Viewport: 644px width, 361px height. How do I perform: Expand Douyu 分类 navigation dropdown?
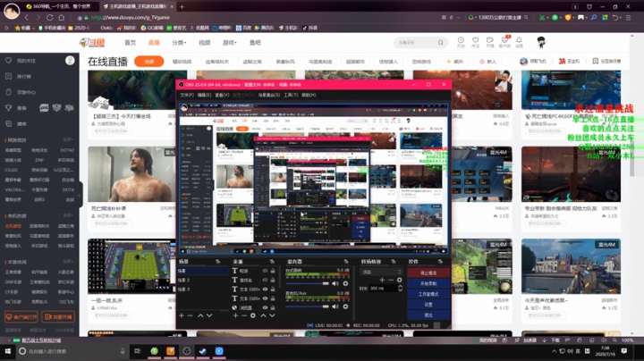pos(179,42)
